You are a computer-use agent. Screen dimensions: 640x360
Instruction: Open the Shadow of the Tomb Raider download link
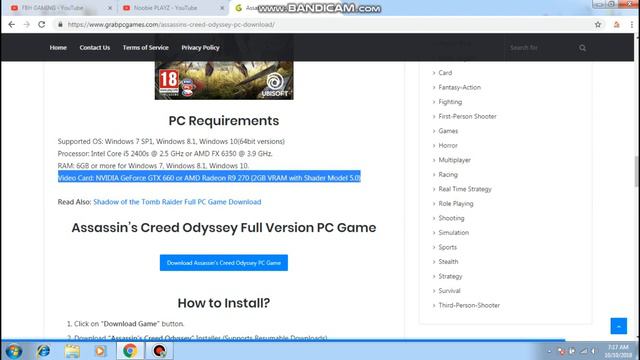[x=177, y=202]
